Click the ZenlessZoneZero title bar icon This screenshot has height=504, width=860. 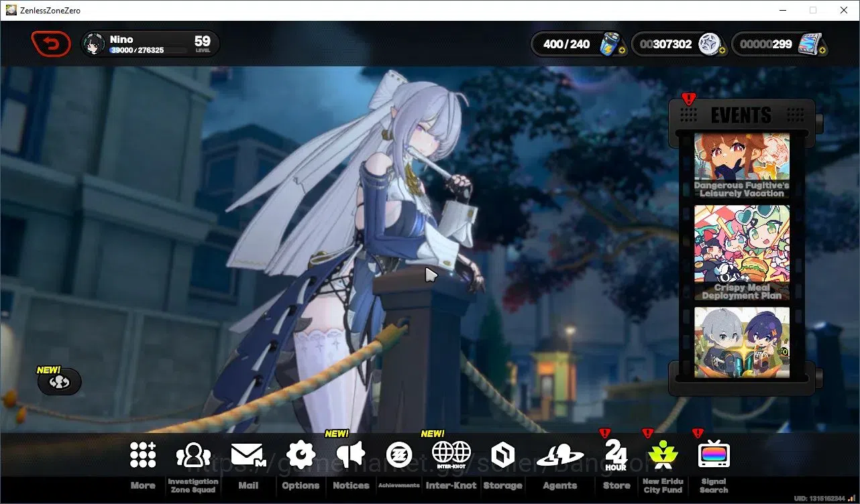[x=11, y=10]
